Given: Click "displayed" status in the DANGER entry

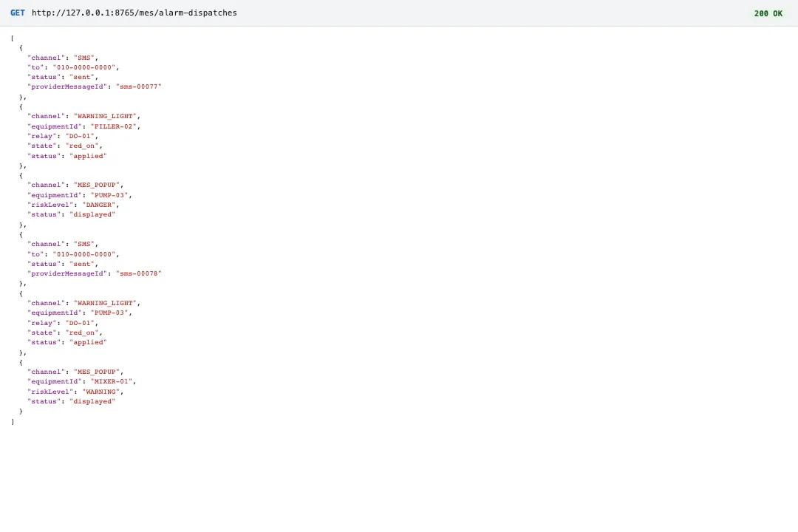Looking at the screenshot, I should [x=92, y=214].
